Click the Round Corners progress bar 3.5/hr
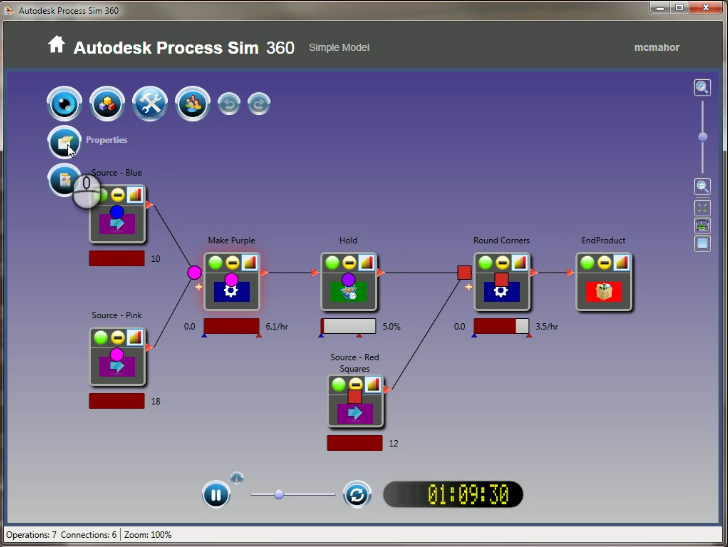Image resolution: width=728 pixels, height=547 pixels. click(501, 326)
